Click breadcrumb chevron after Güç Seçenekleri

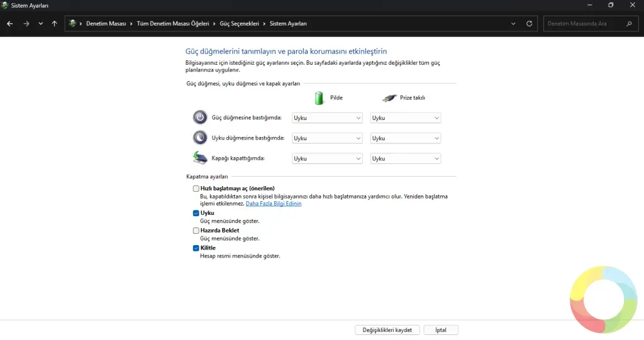(264, 24)
